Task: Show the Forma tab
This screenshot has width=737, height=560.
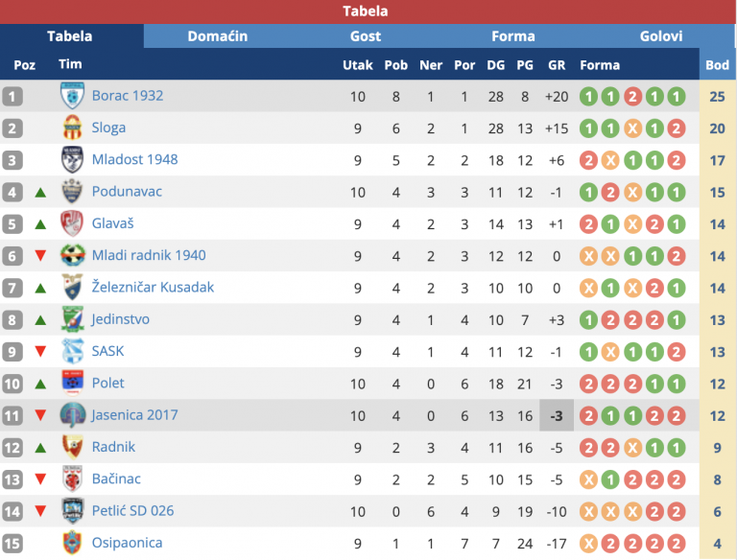Action: point(513,36)
